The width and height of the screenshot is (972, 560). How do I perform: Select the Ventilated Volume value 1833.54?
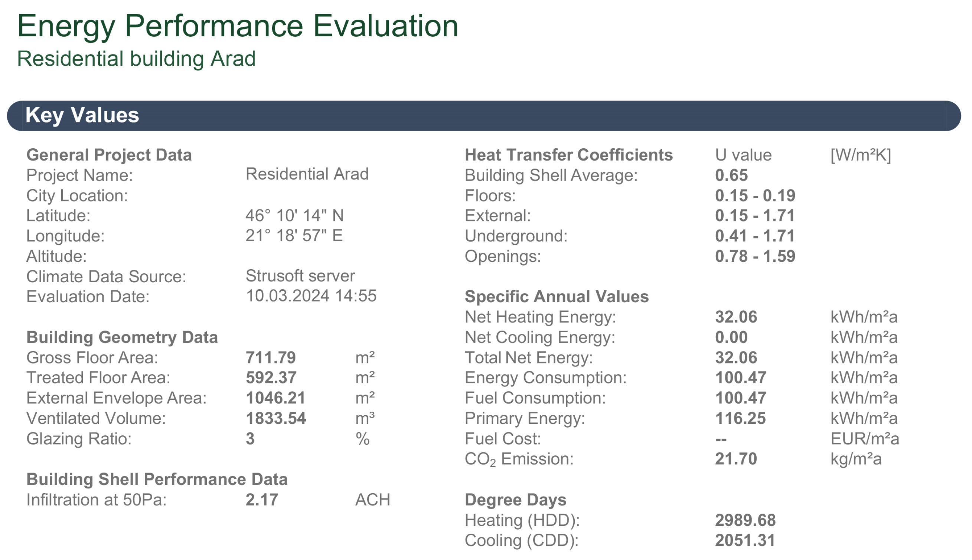[275, 418]
